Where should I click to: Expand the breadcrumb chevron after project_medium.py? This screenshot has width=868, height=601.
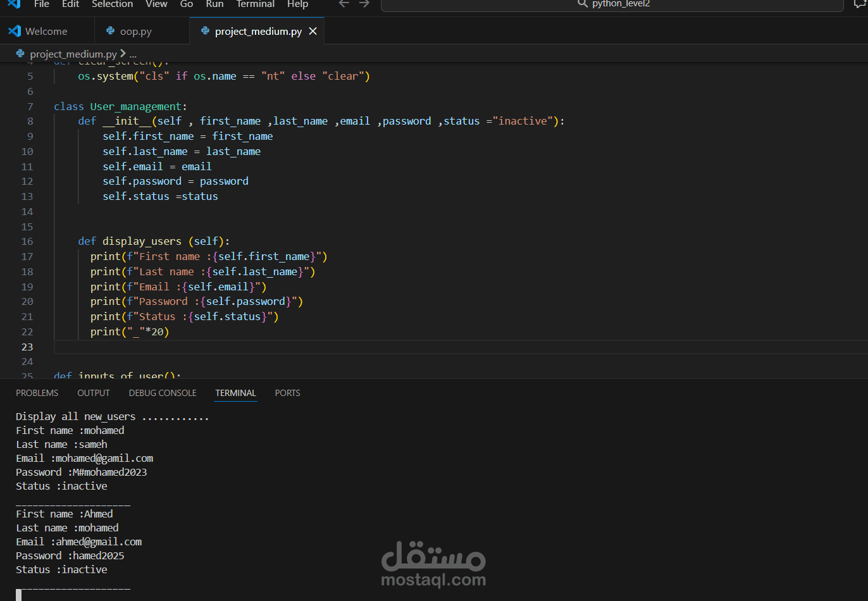[x=123, y=54]
